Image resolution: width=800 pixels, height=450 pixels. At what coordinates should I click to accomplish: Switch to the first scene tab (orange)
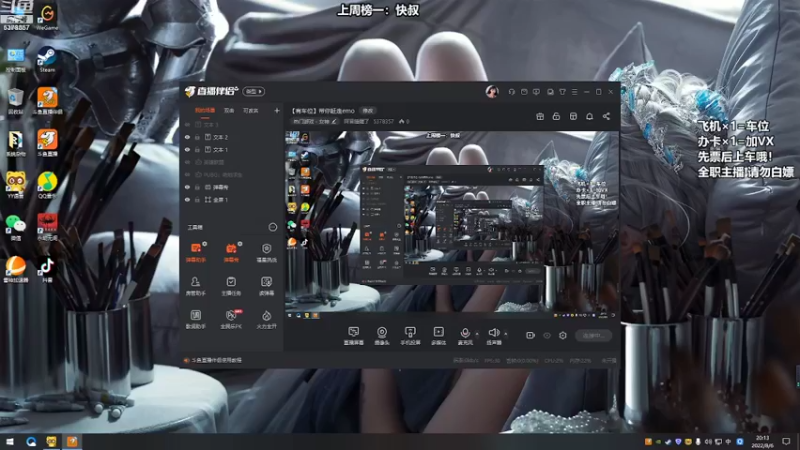pos(205,110)
